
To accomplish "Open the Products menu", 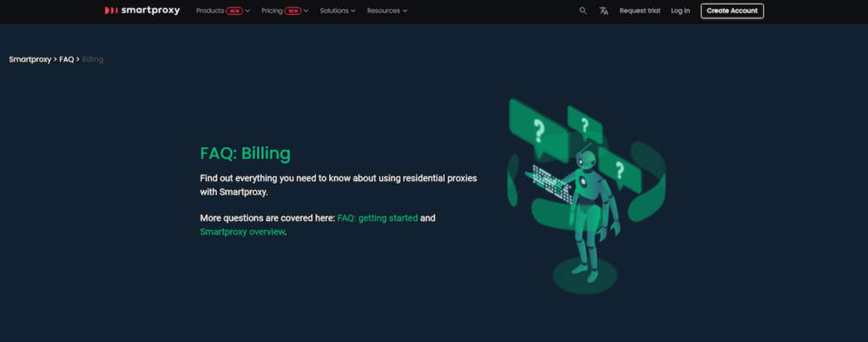I will (210, 10).
